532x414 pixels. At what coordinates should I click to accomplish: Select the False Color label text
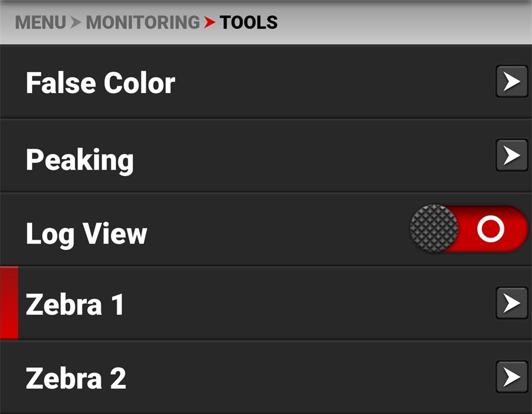click(100, 83)
